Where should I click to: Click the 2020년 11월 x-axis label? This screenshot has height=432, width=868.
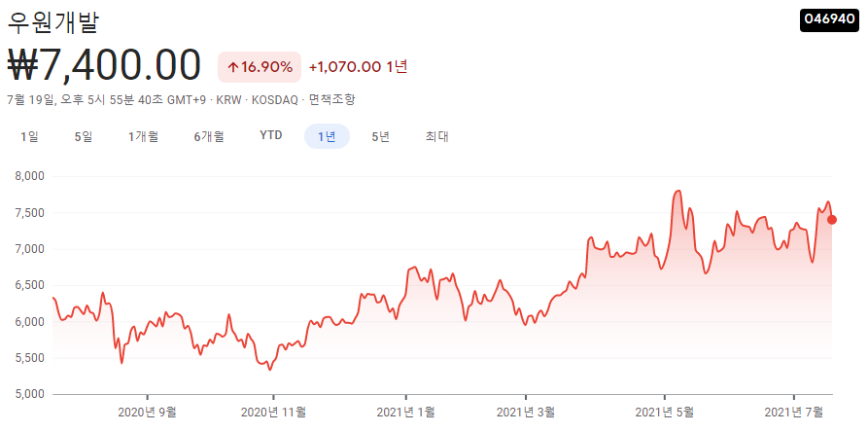coord(273,413)
